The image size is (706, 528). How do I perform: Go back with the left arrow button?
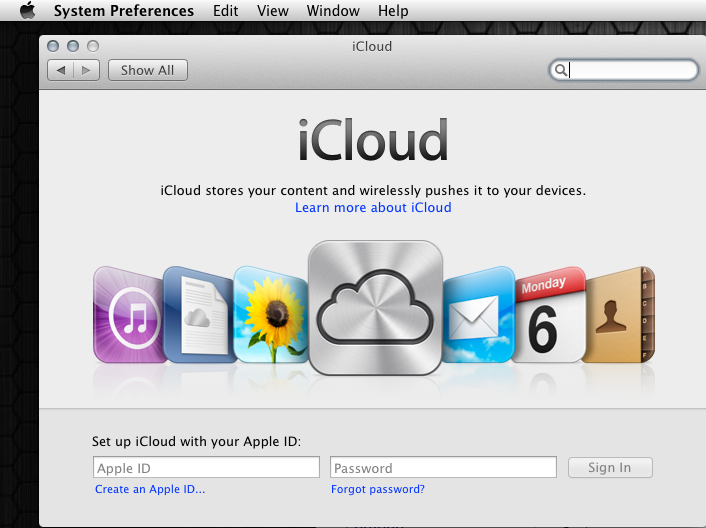coord(61,70)
